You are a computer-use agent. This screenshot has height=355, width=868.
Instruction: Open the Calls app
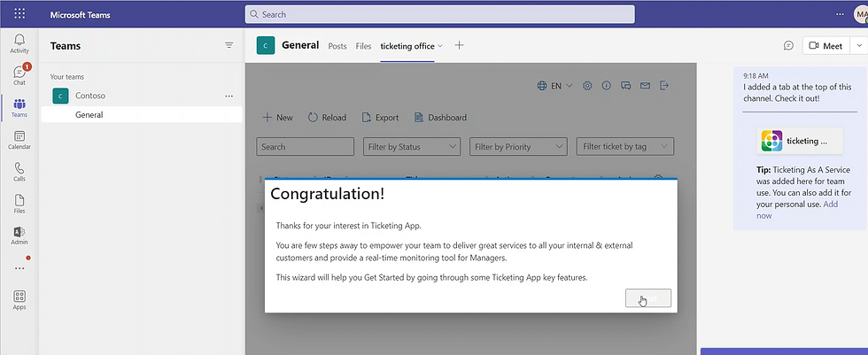tap(19, 172)
